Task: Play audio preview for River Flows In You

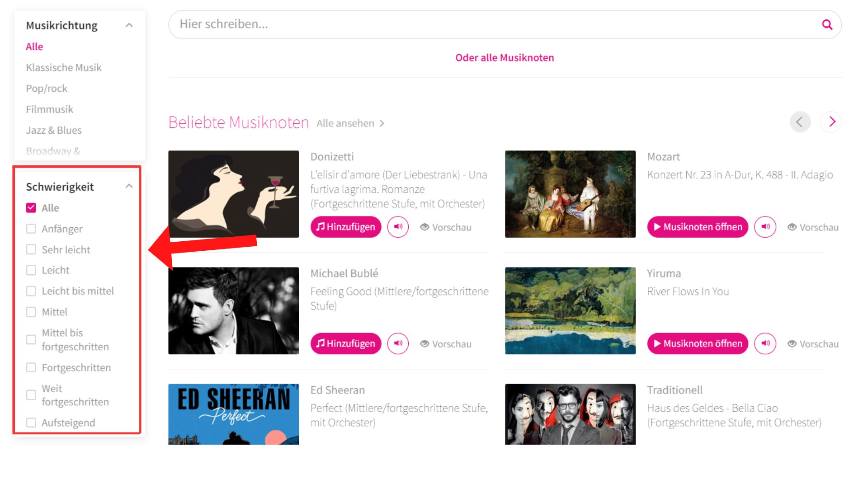Action: [765, 343]
